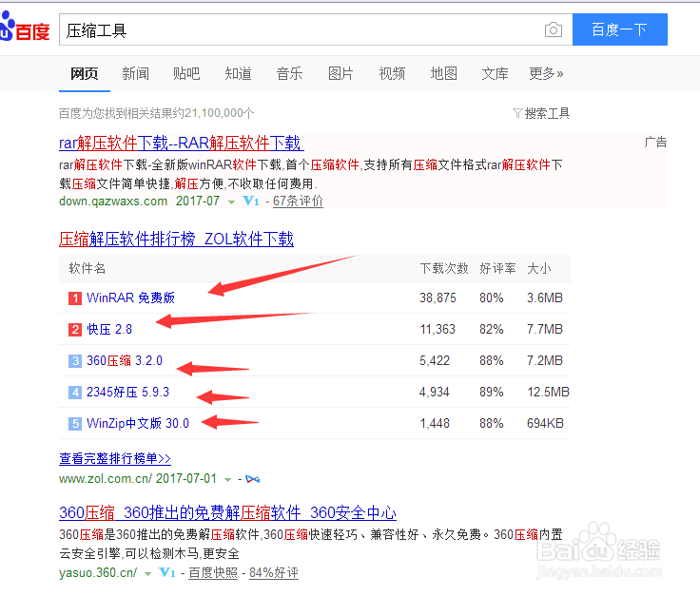Click size 12.5MB for 2345好压

click(x=548, y=393)
